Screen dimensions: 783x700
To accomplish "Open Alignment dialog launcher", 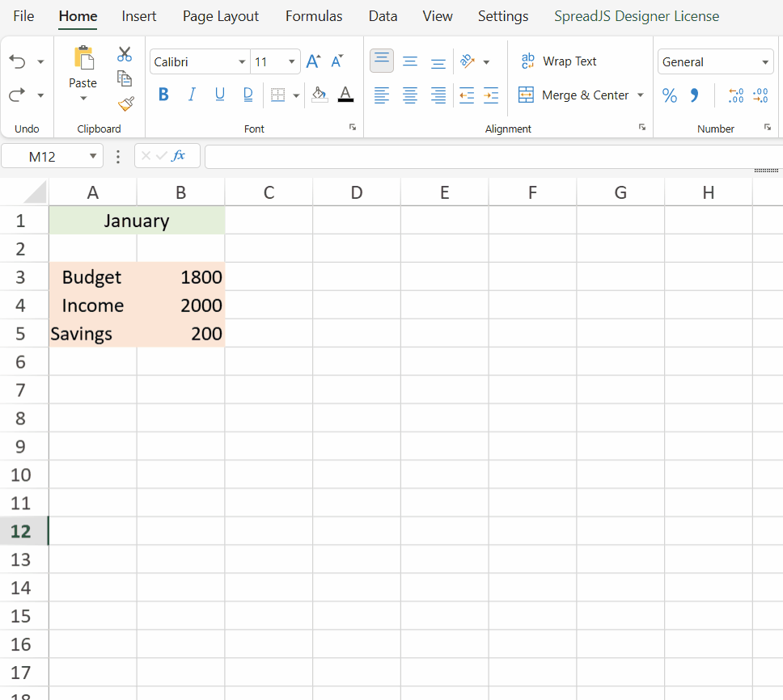I will click(x=642, y=127).
